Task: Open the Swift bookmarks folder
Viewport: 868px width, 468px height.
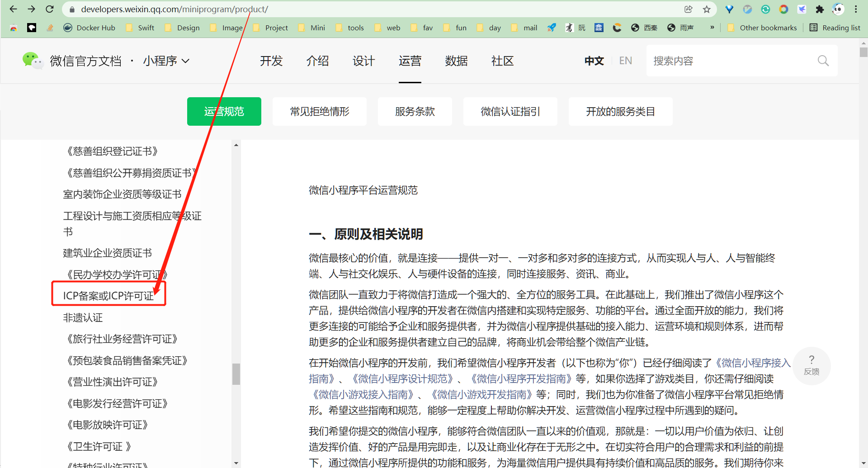Action: 140,28
